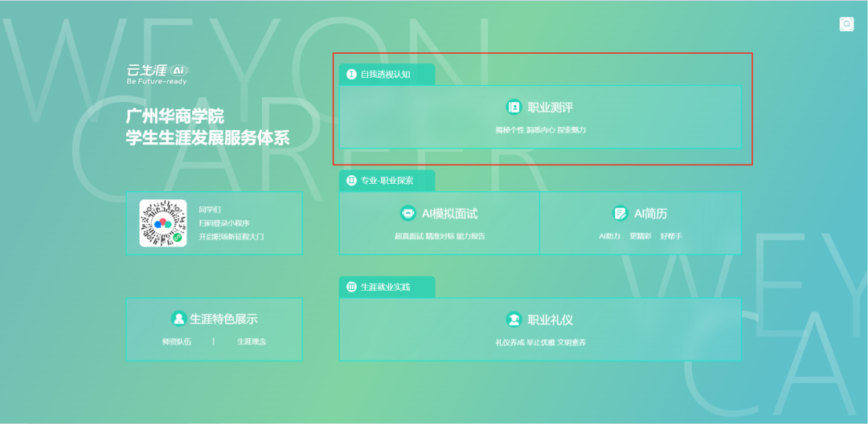Select the 生涯就业实践 section tab
Viewport: 868px width, 424px height.
point(387,287)
